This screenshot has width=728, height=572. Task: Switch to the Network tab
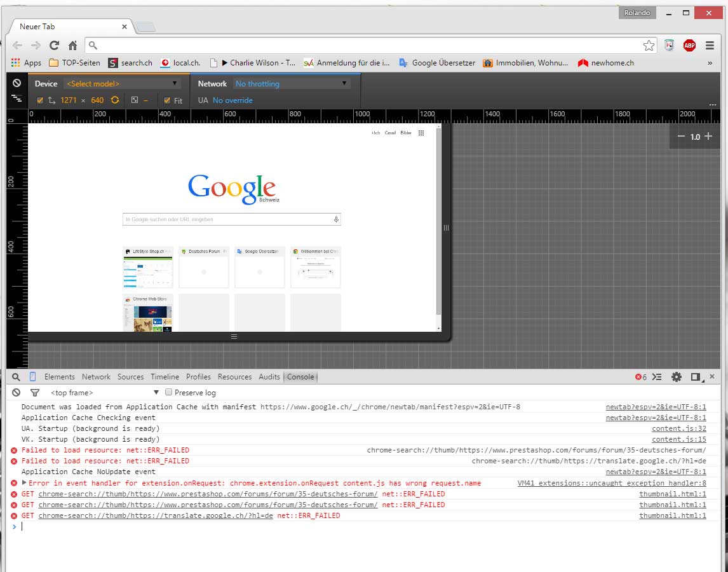(96, 377)
